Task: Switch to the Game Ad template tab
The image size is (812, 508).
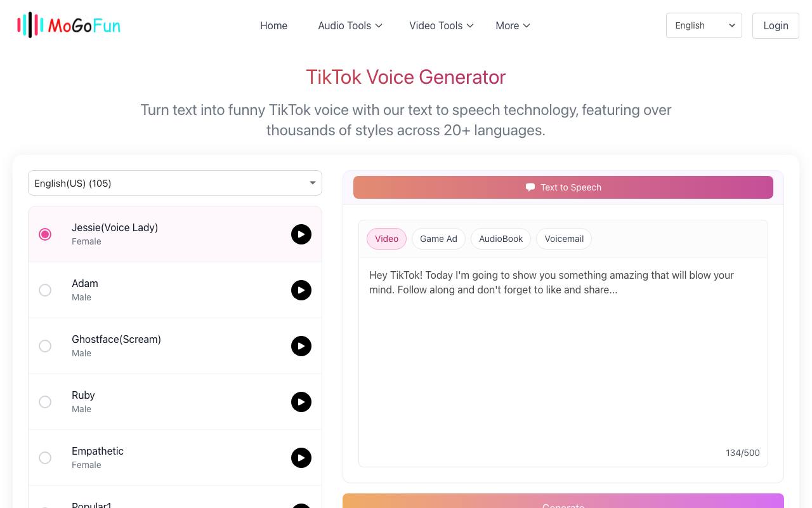Action: click(x=438, y=239)
